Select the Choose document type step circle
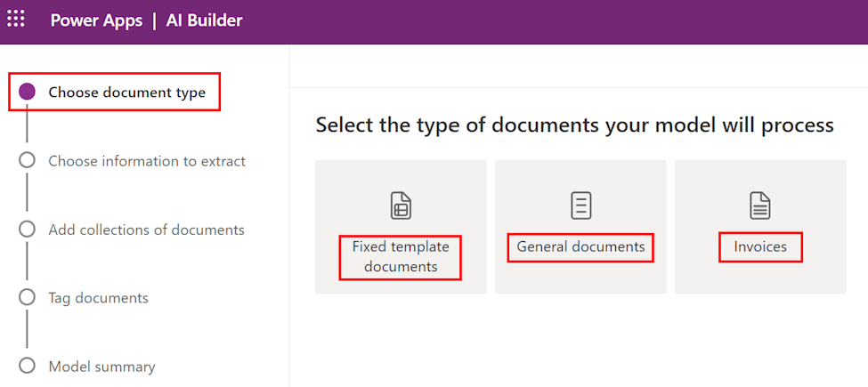Screen dimensions: 868x387 click(x=27, y=92)
